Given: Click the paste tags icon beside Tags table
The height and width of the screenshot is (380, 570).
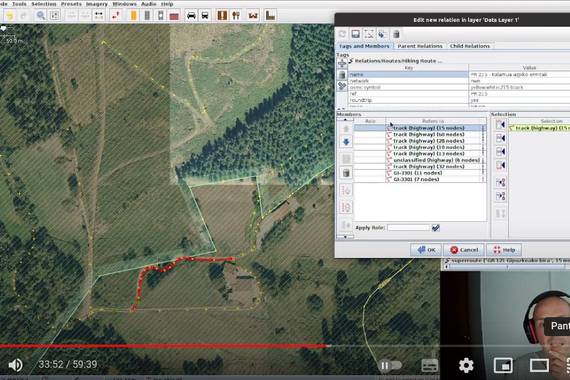Looking at the screenshot, I should point(342,86).
